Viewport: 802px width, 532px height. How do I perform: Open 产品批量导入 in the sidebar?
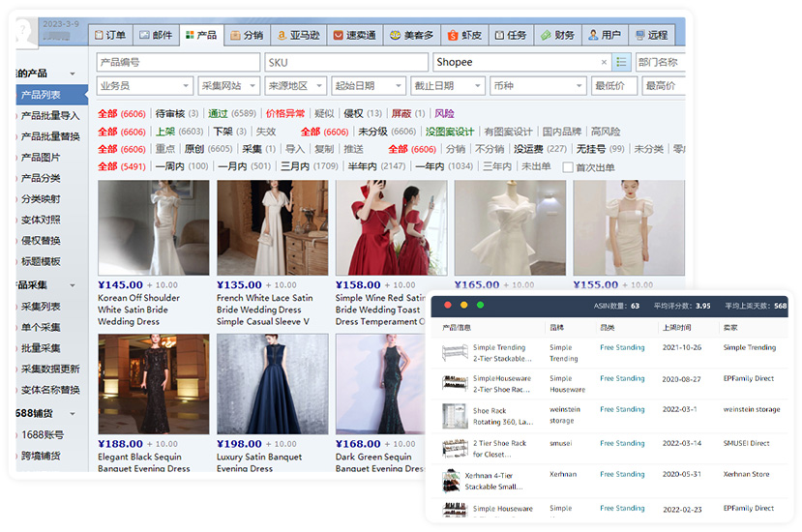(50, 116)
